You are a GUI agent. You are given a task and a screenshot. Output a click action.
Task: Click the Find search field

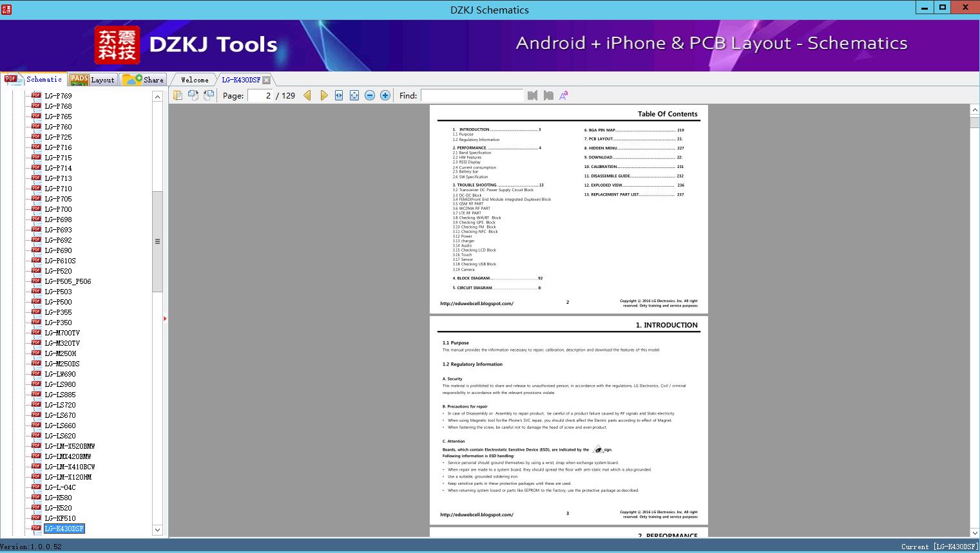[472, 95]
